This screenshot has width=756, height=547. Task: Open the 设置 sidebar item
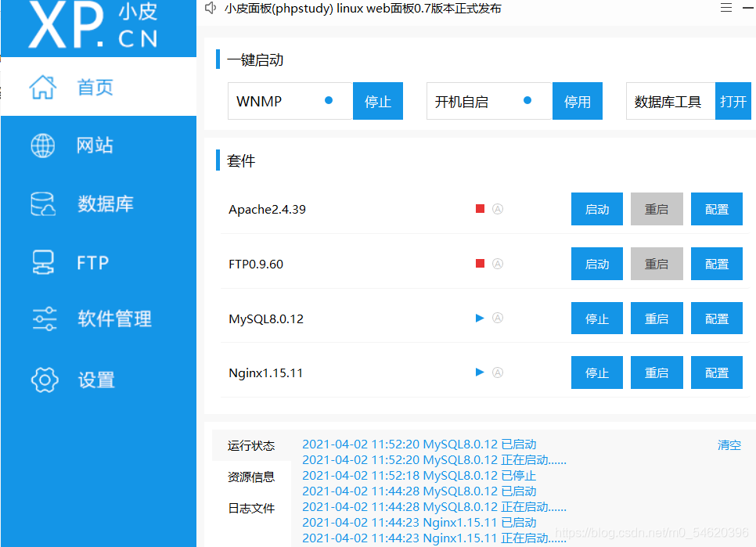point(99,380)
